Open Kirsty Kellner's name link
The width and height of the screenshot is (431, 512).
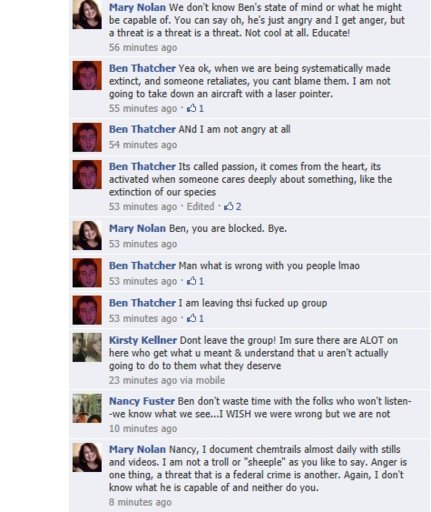pyautogui.click(x=143, y=340)
